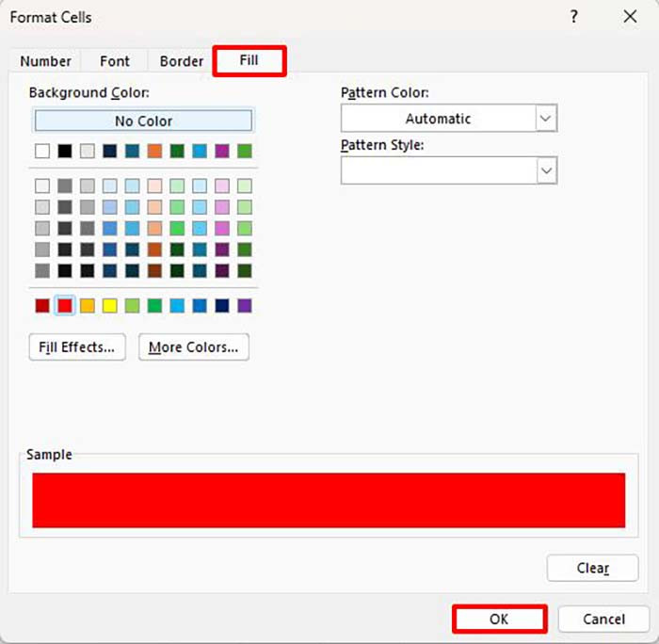
Task: Select the dark navy standard color swatch
Action: (x=222, y=306)
